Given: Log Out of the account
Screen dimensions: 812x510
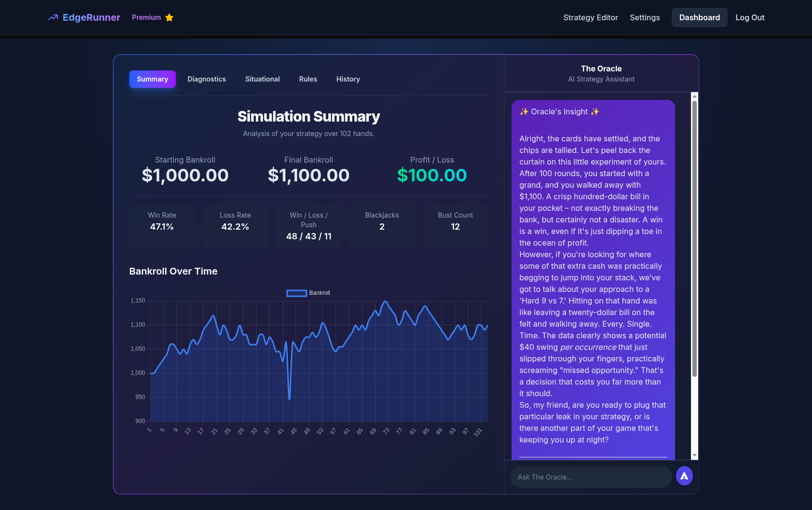Looking at the screenshot, I should pos(750,18).
